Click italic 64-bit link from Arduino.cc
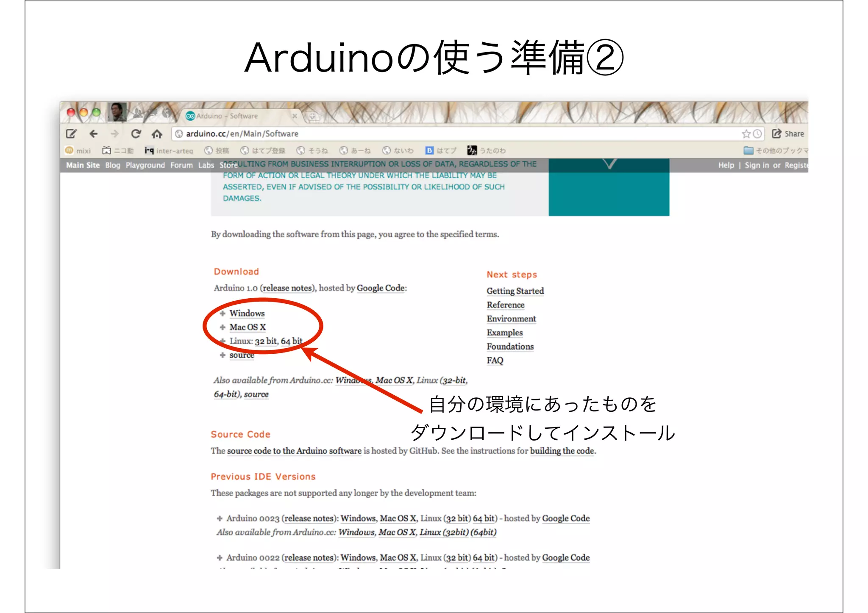This screenshot has width=868, height=613. 226,394
